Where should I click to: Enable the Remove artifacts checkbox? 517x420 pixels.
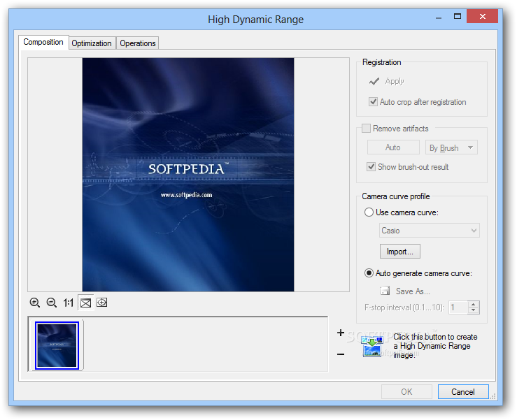pos(366,128)
